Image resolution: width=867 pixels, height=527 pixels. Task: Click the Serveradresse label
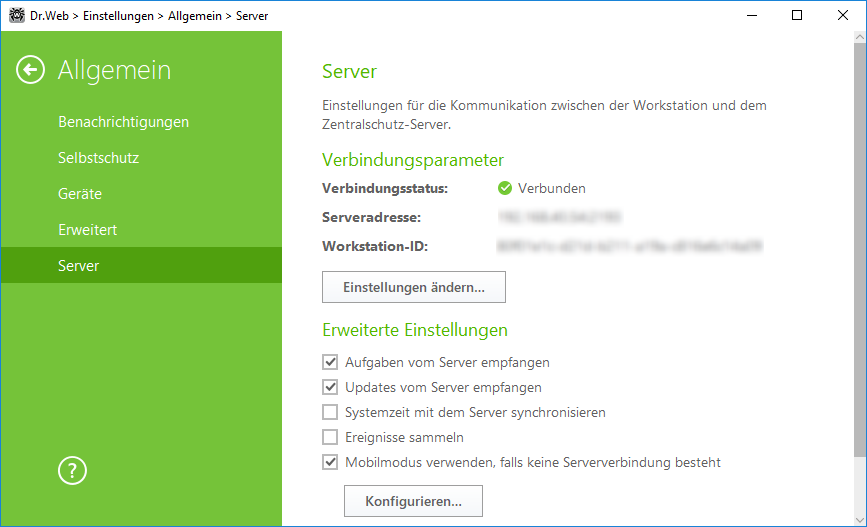click(372, 217)
